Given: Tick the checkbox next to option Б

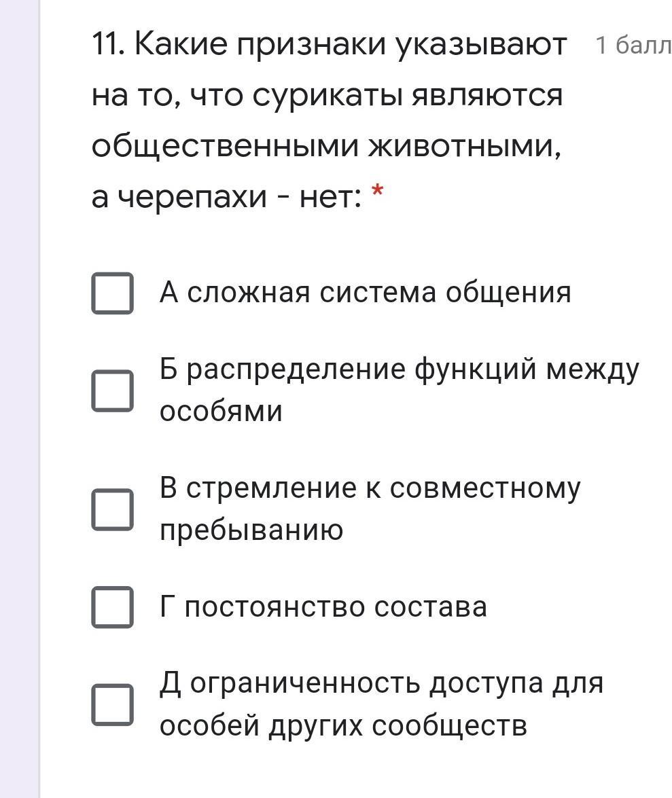Looking at the screenshot, I should click(112, 391).
